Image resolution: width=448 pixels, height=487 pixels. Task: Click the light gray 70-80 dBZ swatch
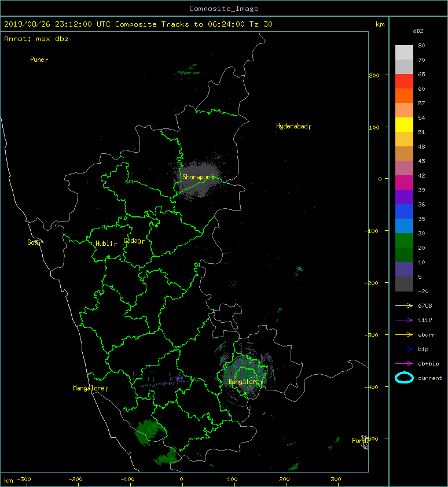click(x=404, y=53)
